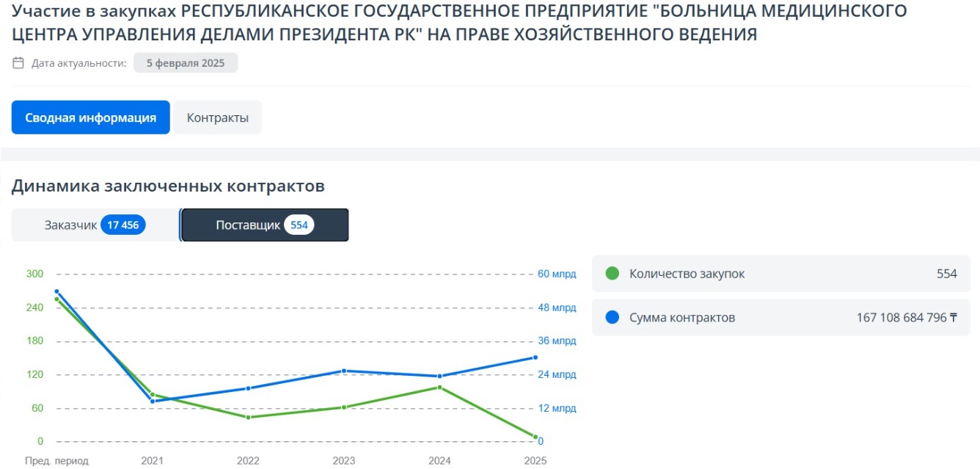
Task: Click the blue data point for 2025
Action: pyautogui.click(x=535, y=357)
